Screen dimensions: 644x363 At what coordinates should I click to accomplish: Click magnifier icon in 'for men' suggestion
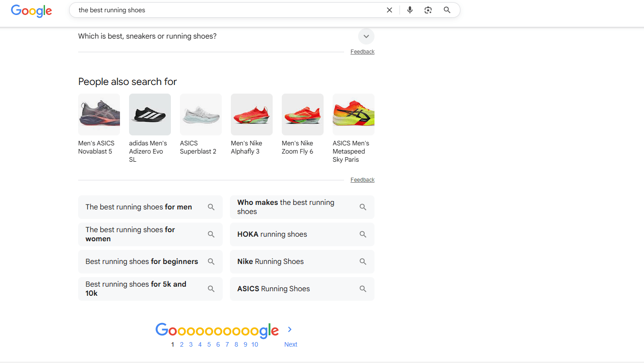point(211,207)
